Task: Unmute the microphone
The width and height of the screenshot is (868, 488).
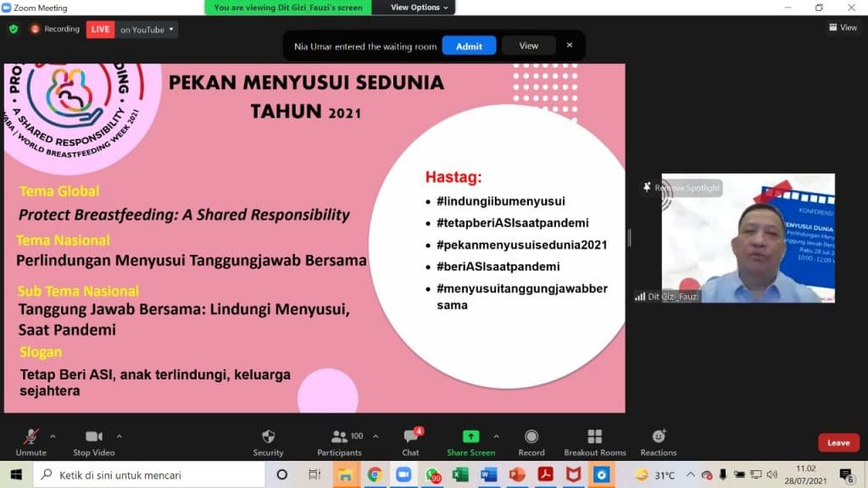Action: point(31,442)
